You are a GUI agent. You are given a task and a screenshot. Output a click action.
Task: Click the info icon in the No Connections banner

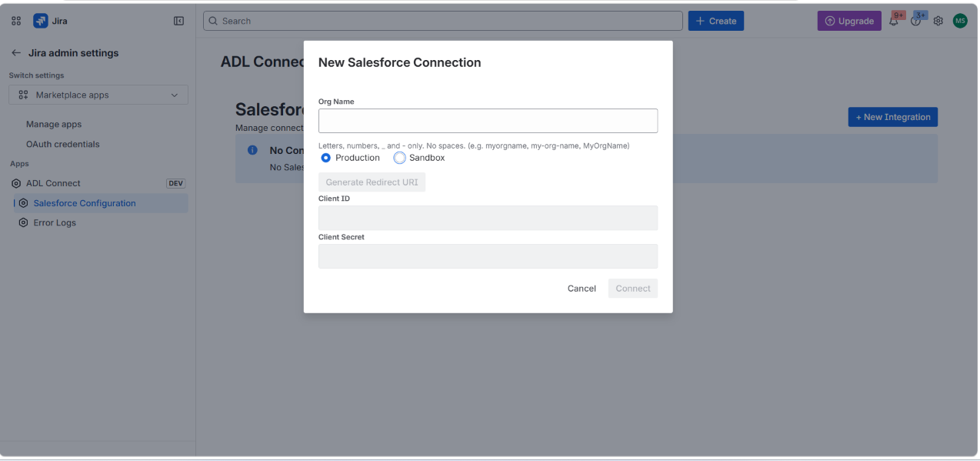pyautogui.click(x=252, y=150)
